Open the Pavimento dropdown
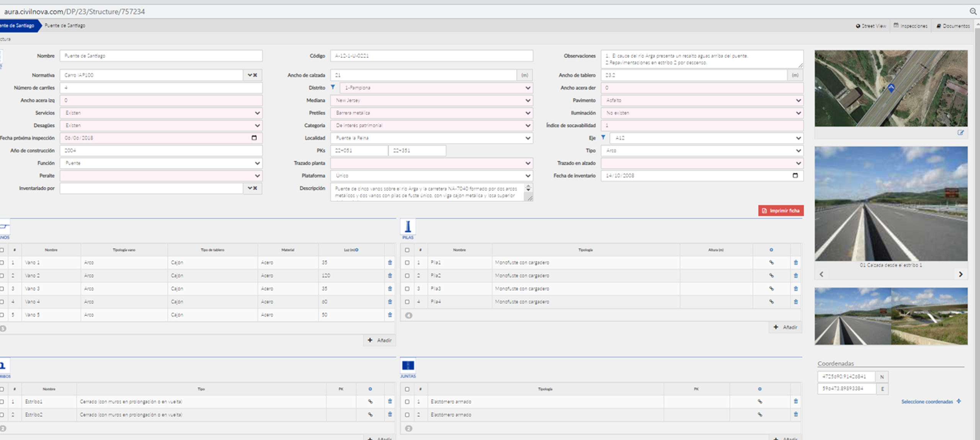Viewport: 980px width, 440px height. pyautogui.click(x=702, y=100)
